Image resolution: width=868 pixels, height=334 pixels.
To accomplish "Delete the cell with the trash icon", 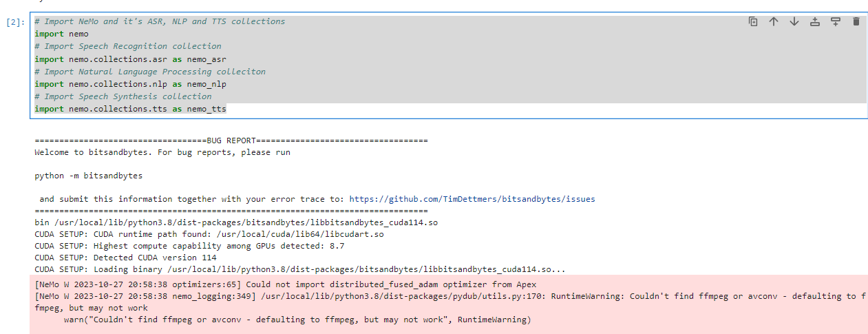I will click(x=856, y=22).
